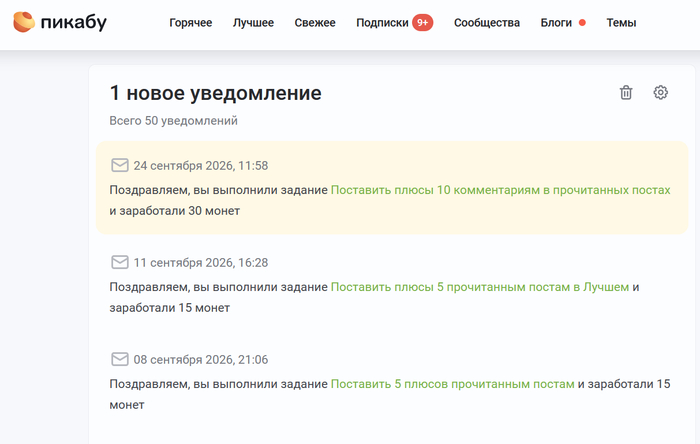The image size is (700, 444).
Task: Click the red dot next to Блоги
Action: coord(582,22)
